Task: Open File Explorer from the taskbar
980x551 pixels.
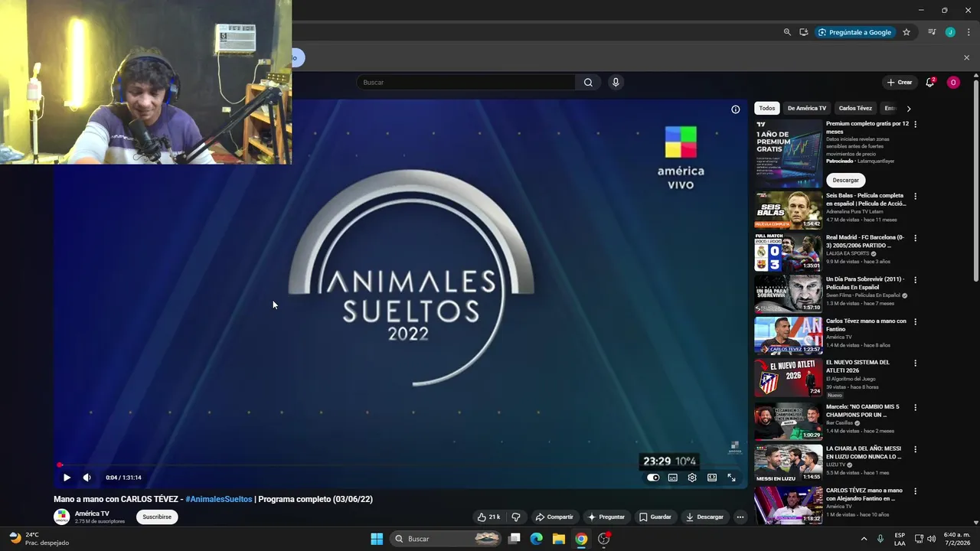Action: [559, 539]
